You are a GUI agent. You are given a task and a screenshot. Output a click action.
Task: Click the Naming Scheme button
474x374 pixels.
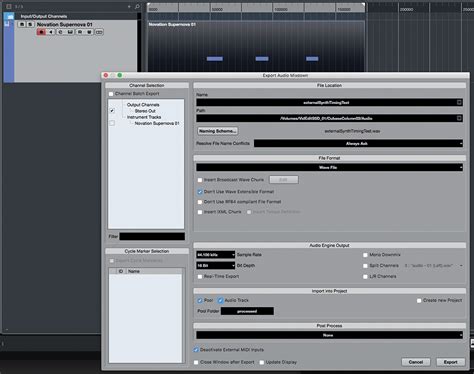pos(218,131)
